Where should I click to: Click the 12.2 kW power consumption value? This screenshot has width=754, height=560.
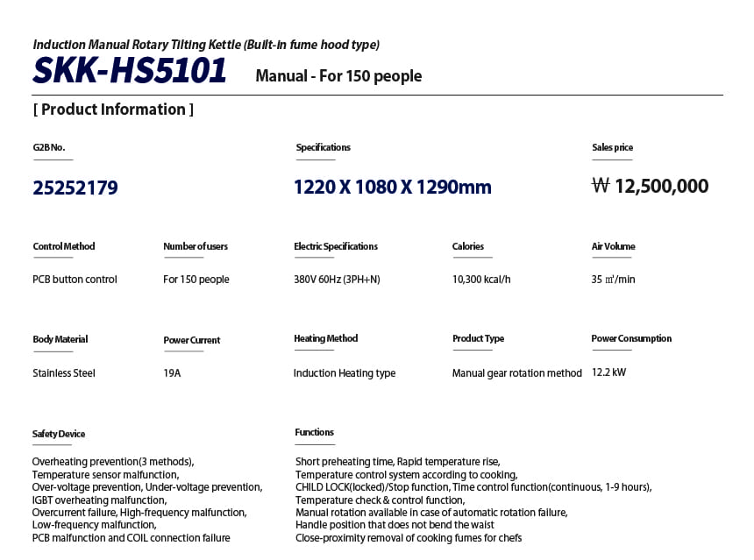609,372
